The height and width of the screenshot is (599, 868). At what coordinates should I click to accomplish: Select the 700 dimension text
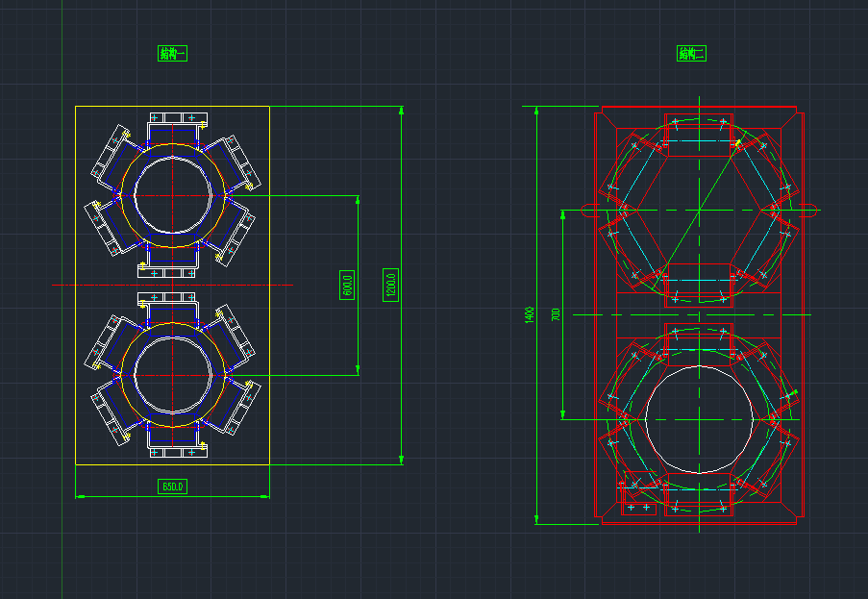[x=556, y=314]
